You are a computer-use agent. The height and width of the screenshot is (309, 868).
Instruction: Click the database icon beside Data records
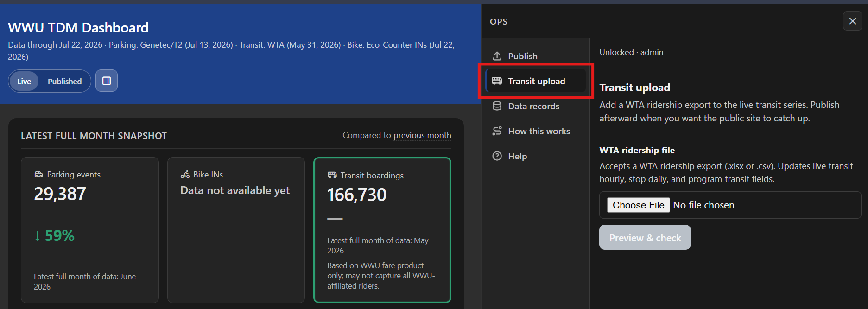point(497,106)
